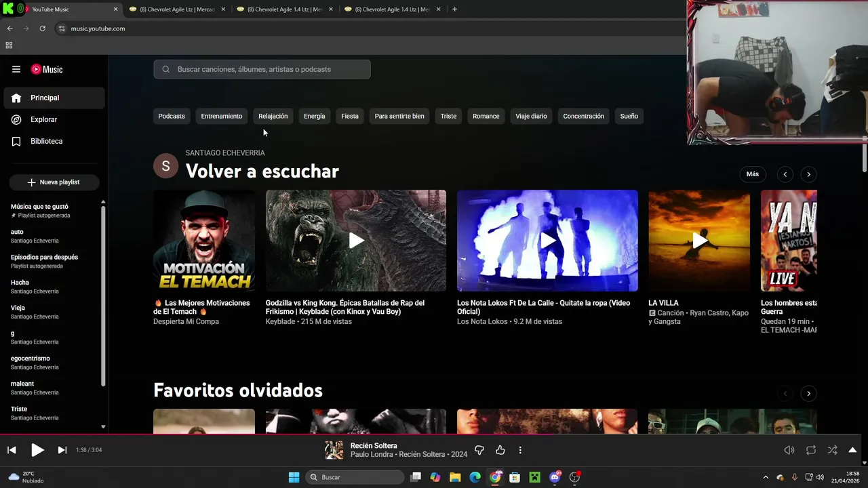The image size is (868, 488).
Task: Toggle repeat mode
Action: [x=810, y=450]
